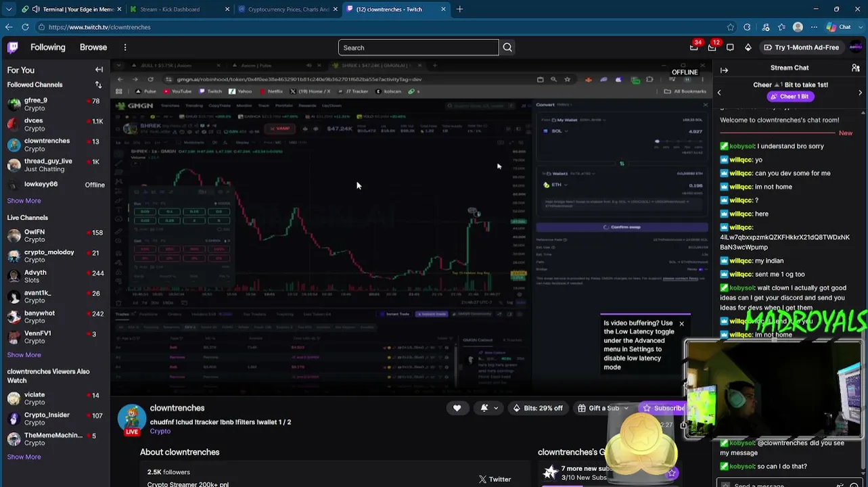Open crypto_molodoy live channel
Image resolution: width=868 pixels, height=487 pixels.
pyautogui.click(x=54, y=256)
